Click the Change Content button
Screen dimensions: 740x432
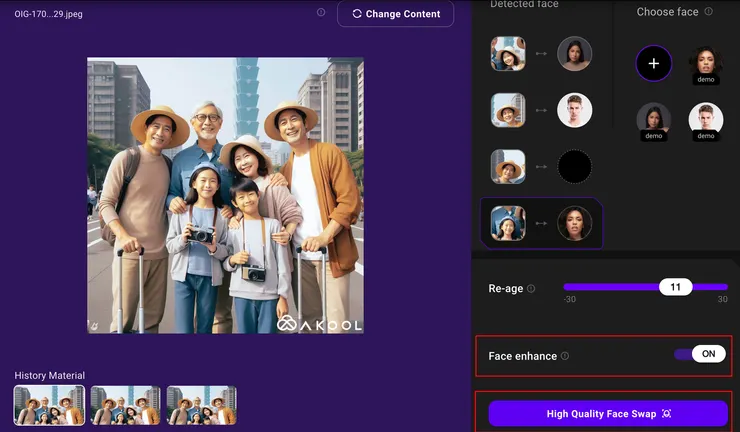(395, 14)
